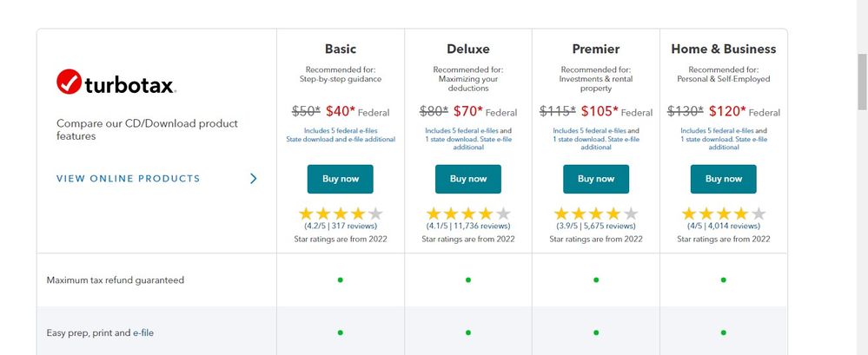
Task: Open the 317 reviews link under Basic
Action: point(352,226)
